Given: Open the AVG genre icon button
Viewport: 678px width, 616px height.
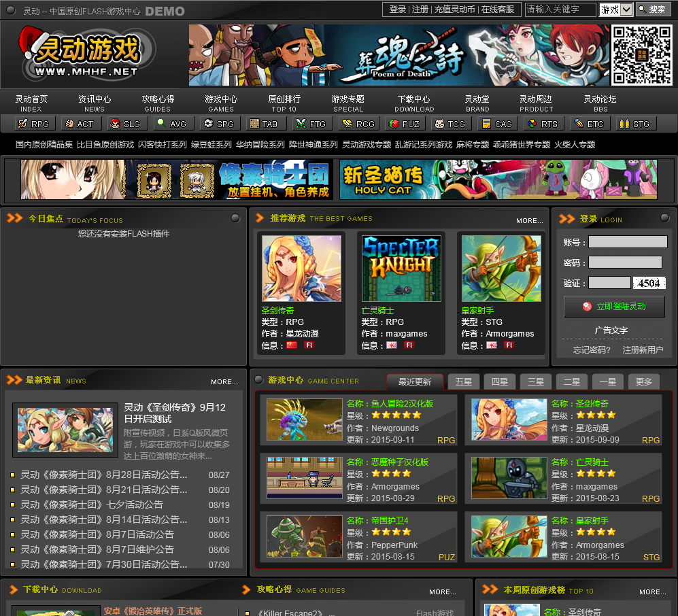Looking at the screenshot, I should click(x=174, y=124).
